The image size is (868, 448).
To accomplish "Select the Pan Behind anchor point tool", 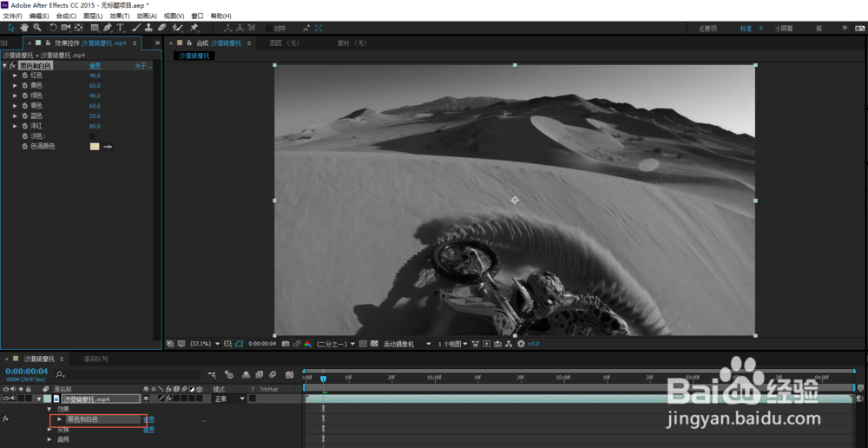I will click(x=79, y=28).
